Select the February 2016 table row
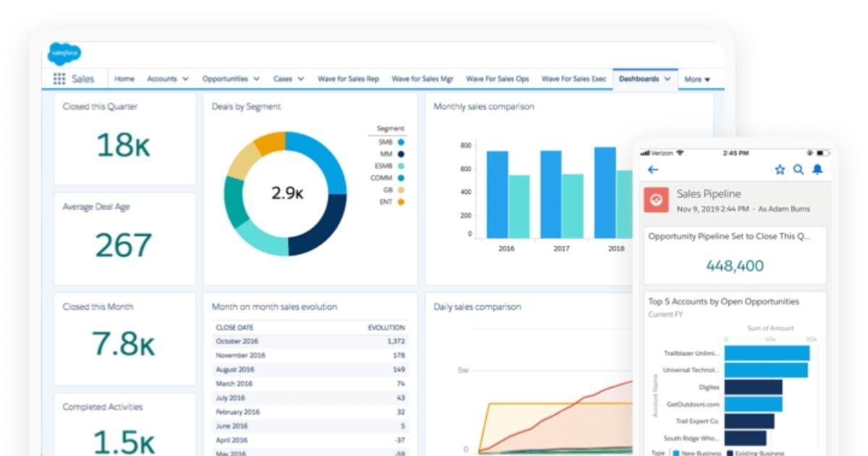The height and width of the screenshot is (456, 868). point(310,412)
